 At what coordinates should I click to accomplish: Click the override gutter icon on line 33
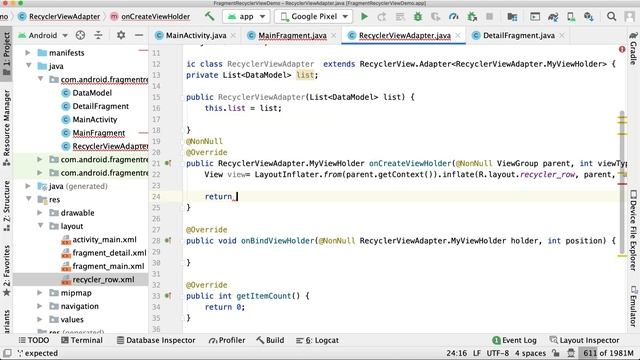tap(168, 296)
